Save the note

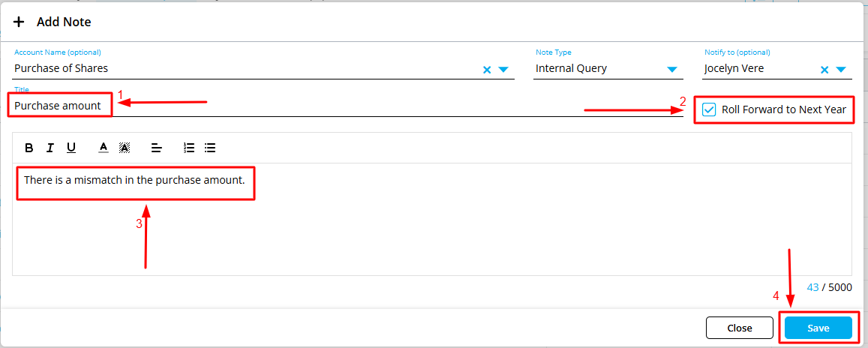pos(818,328)
